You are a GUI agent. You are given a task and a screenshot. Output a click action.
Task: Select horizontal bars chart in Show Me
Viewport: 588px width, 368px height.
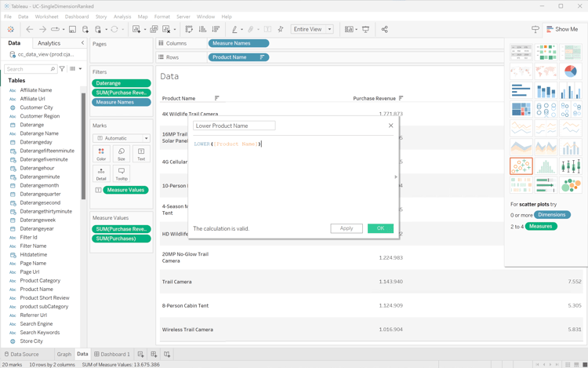(521, 90)
